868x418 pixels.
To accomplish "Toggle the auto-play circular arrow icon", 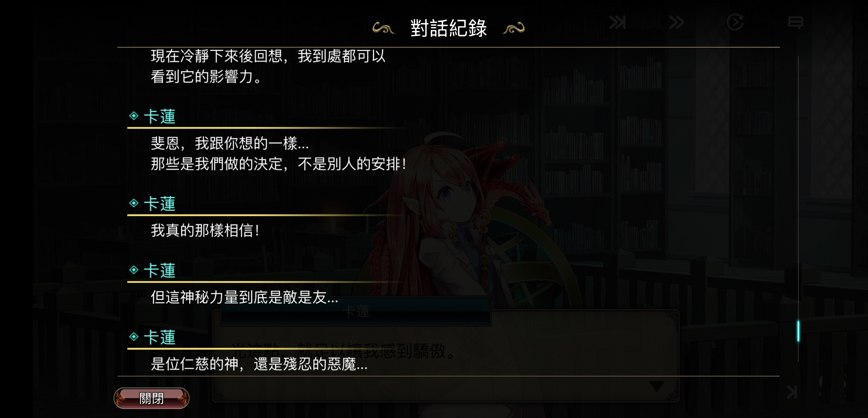I will pyautogui.click(x=735, y=22).
